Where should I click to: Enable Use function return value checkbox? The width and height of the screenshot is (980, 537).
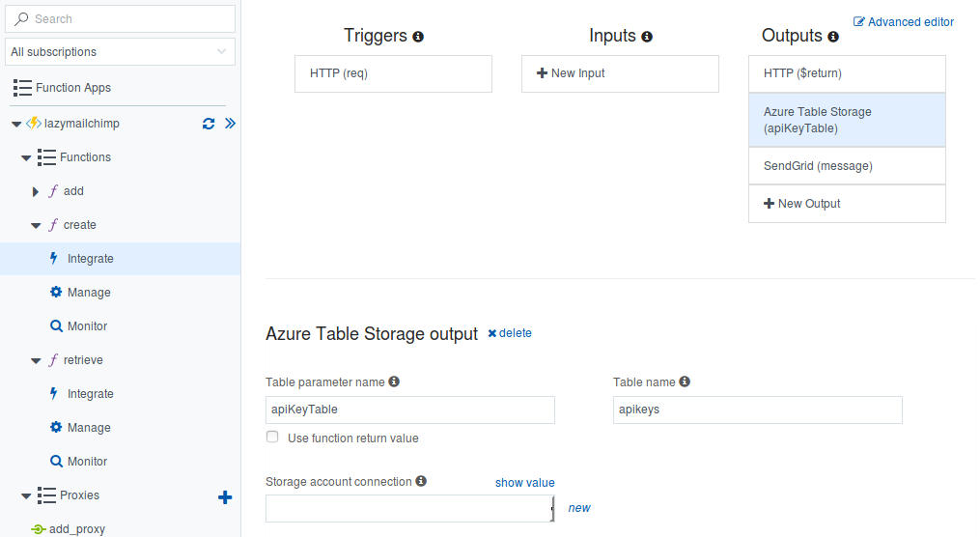[x=272, y=437]
